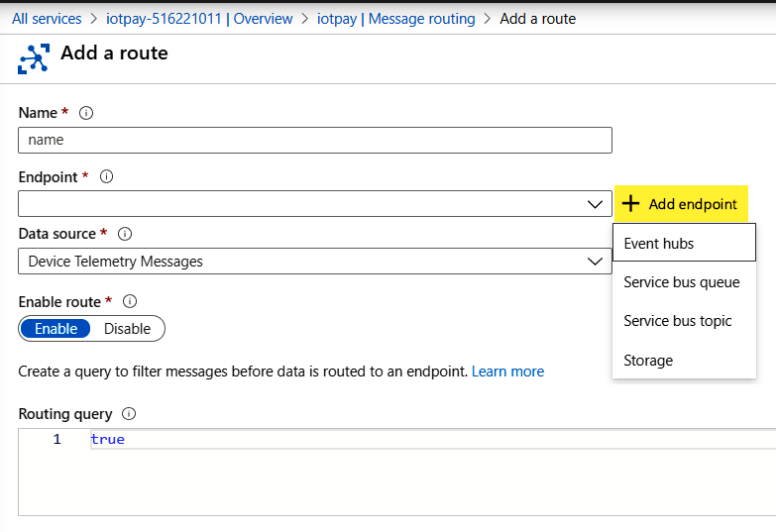Select Enable in the route toggle

[55, 329]
